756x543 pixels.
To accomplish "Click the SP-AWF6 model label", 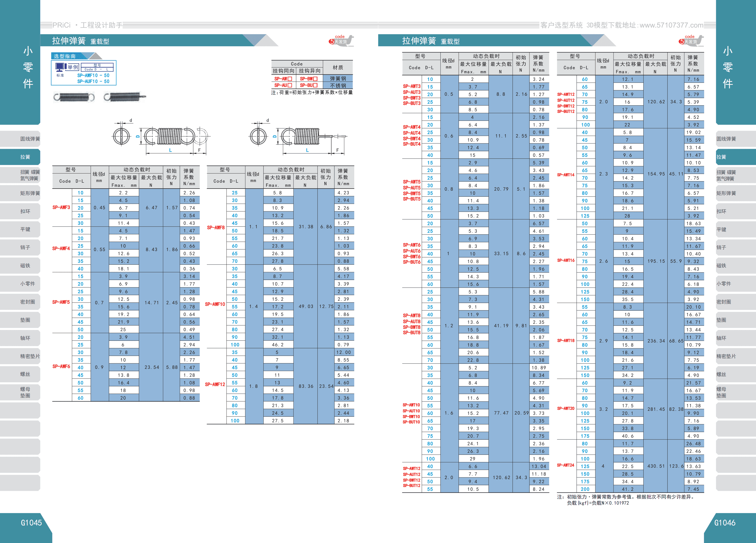I will [61, 367].
